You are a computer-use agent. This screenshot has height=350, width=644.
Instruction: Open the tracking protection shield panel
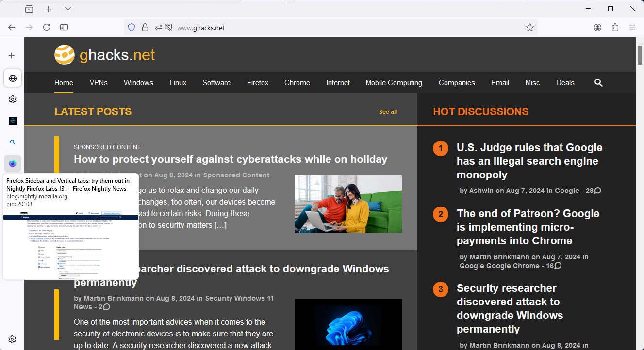tap(132, 27)
